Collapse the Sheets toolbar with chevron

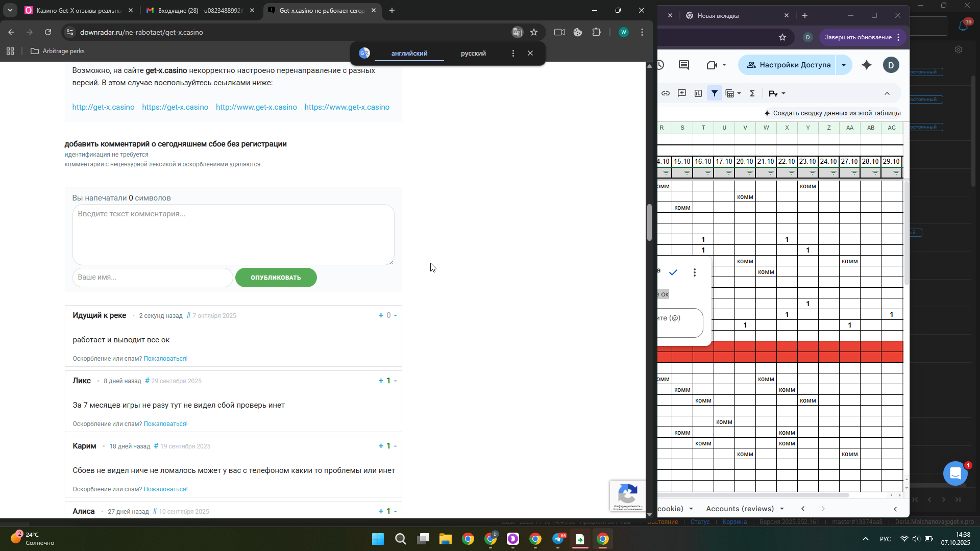tap(887, 93)
